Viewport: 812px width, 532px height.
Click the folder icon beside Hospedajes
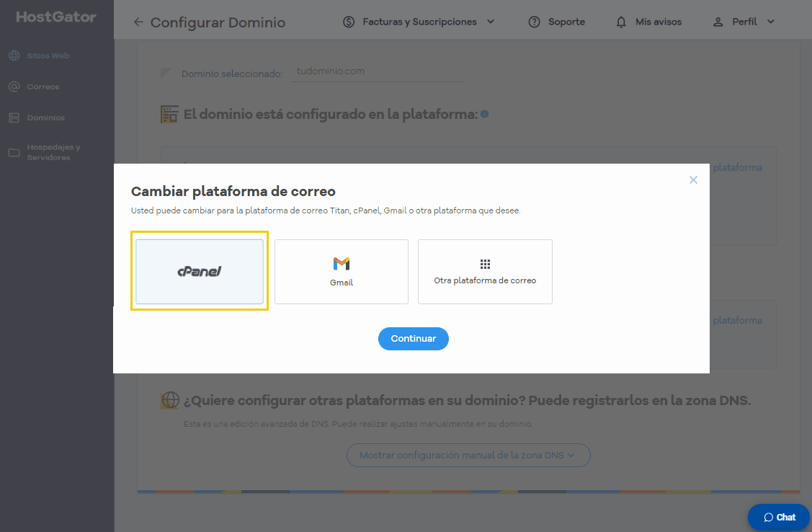[x=14, y=152]
